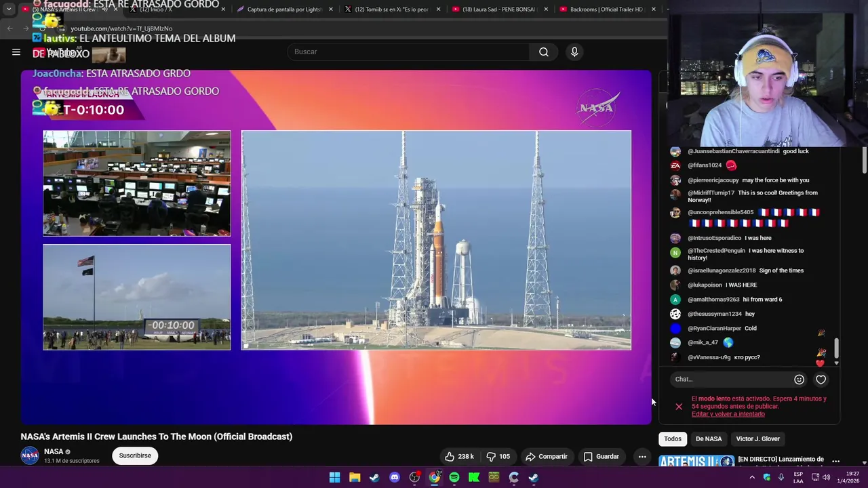The height and width of the screenshot is (488, 868).
Task: Open the NASA channel name link
Action: 54,451
